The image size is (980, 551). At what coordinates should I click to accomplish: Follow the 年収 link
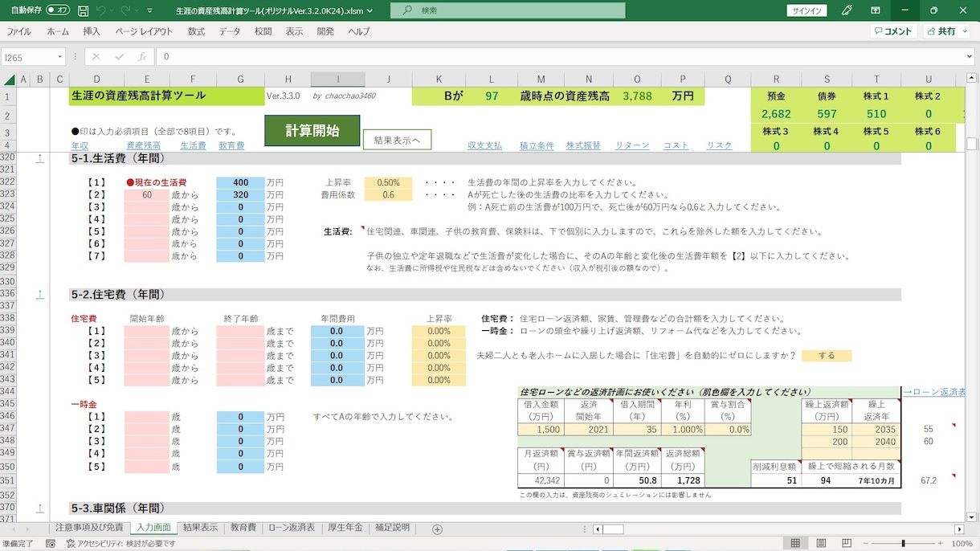pos(80,145)
